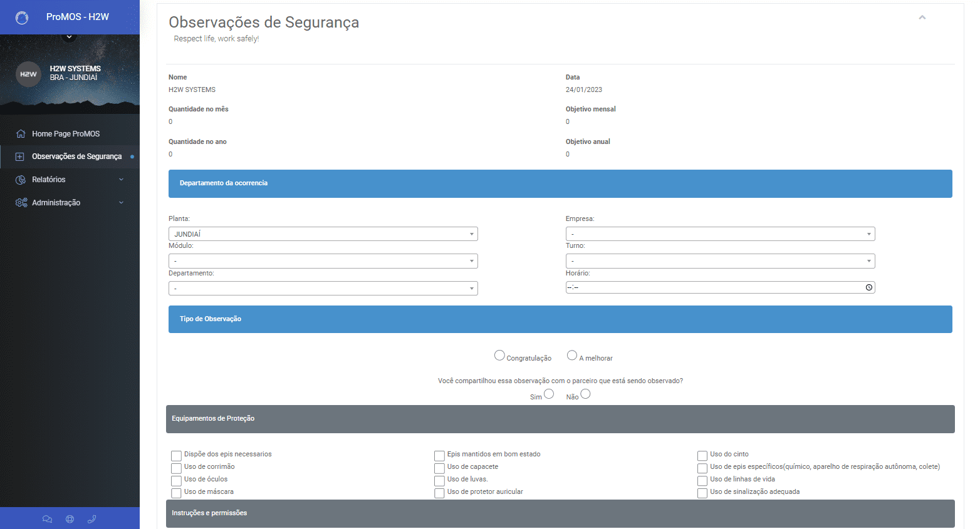
Task: Expand the Relatórios submenu arrow
Action: (122, 180)
